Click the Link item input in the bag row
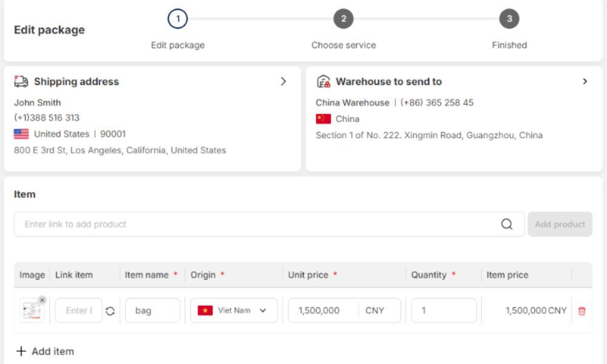This screenshot has width=607, height=364. (x=78, y=310)
